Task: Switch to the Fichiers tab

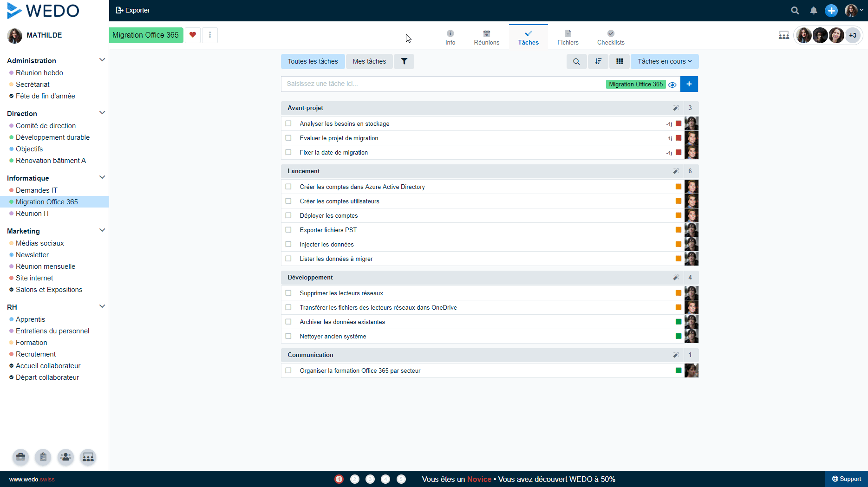Action: point(568,37)
